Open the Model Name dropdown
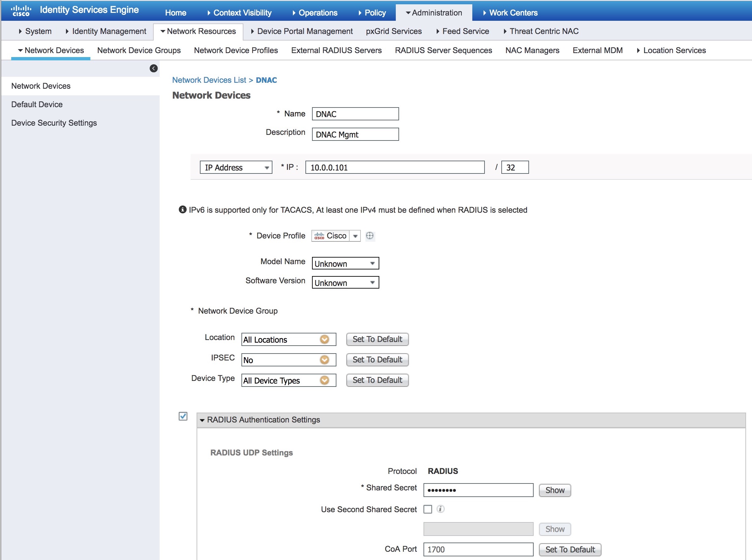Screen dimensions: 752x560 [x=345, y=264]
